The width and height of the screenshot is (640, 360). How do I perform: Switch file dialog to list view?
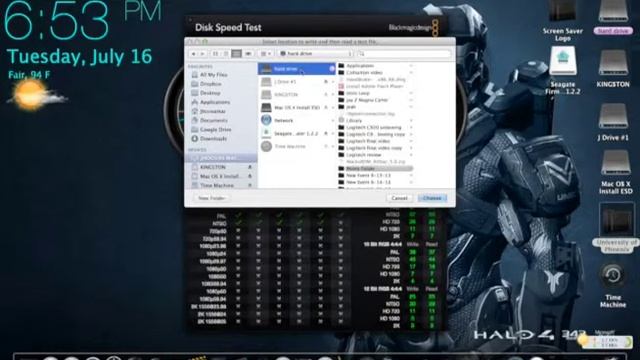click(226, 53)
